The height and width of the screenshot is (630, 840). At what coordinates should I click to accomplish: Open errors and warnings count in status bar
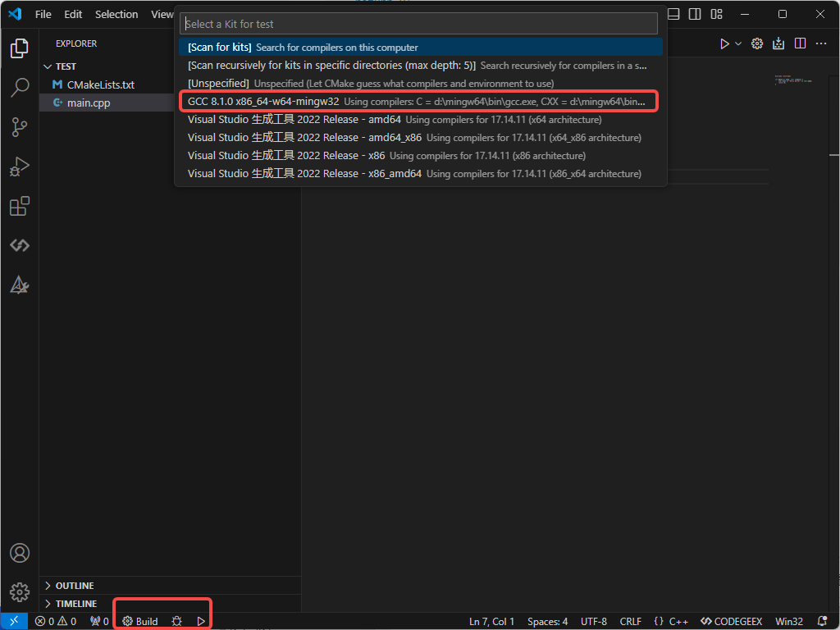tap(56, 622)
